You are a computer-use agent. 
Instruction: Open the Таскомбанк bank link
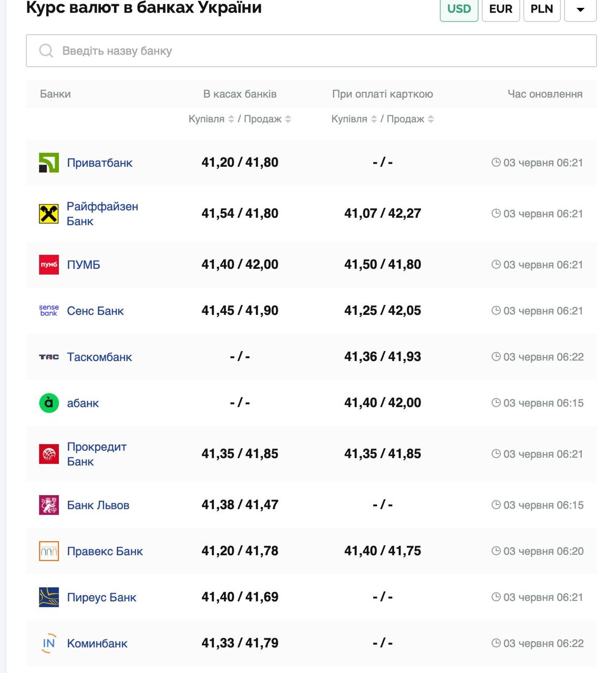click(x=99, y=357)
